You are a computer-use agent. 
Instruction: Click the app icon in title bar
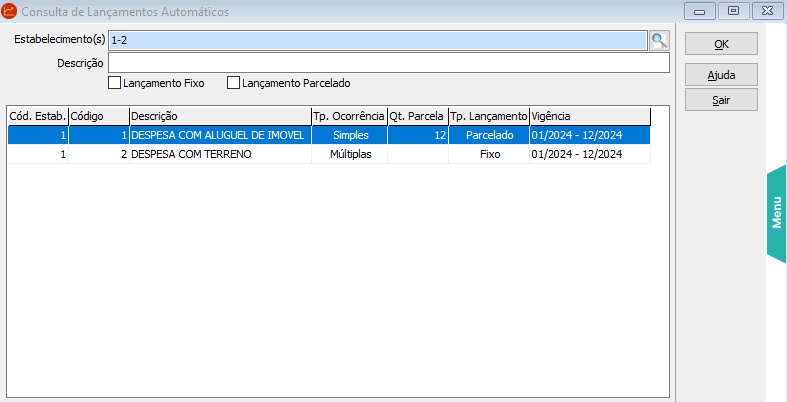point(10,12)
